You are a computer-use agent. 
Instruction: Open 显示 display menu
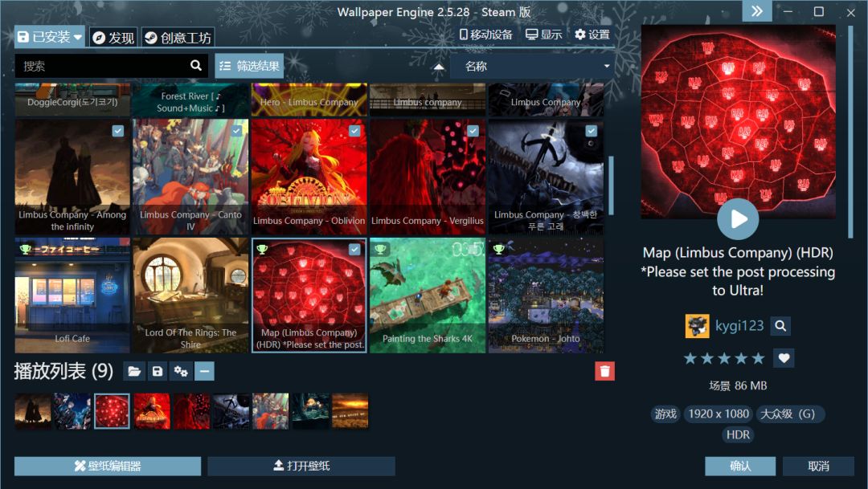point(543,35)
